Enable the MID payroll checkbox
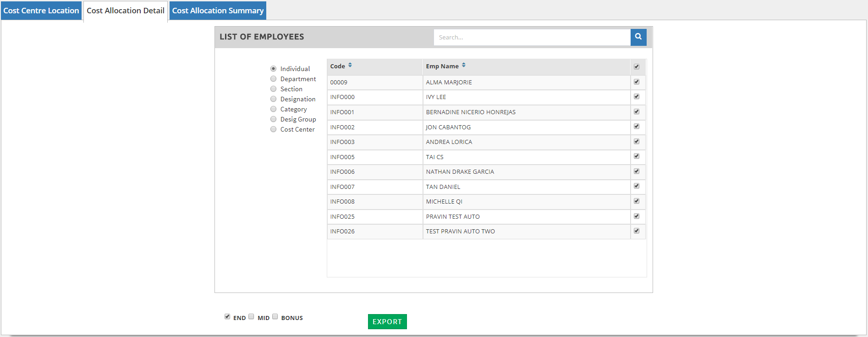This screenshot has height=337, width=868. pos(251,316)
